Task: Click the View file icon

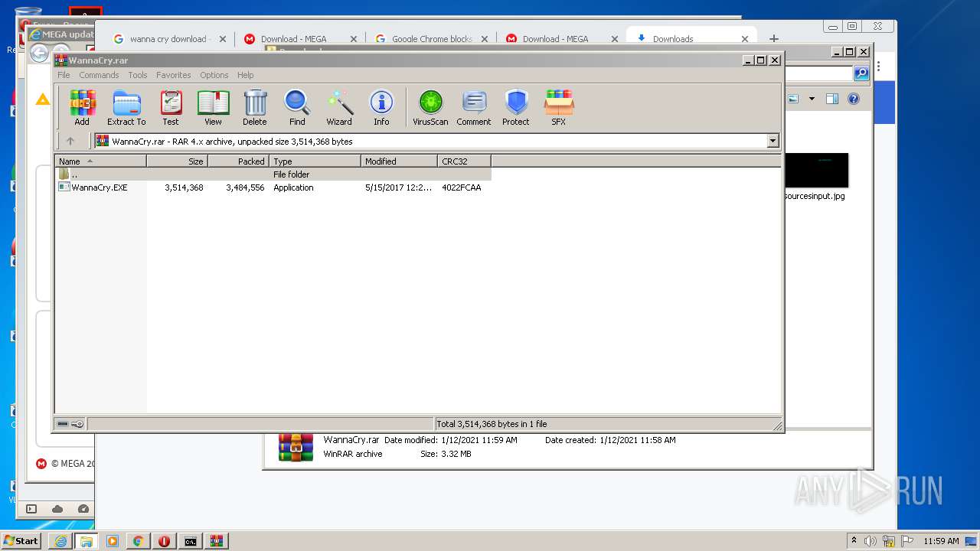Action: click(x=213, y=108)
